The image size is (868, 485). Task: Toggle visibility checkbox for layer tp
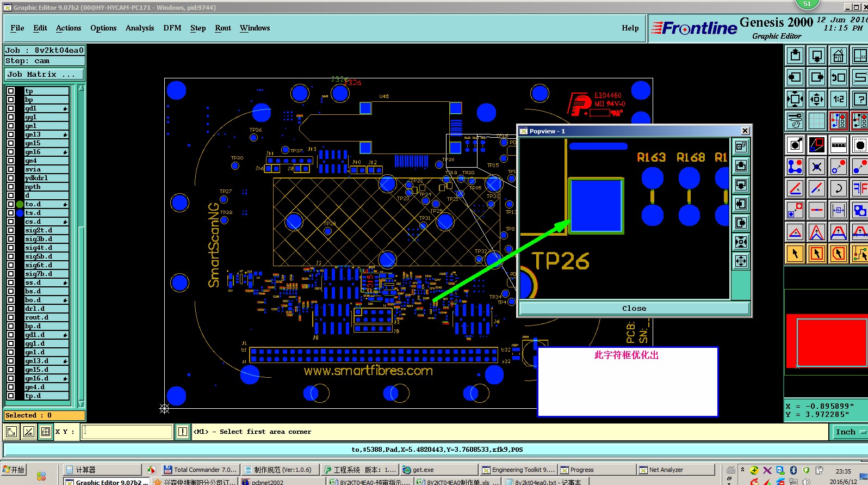tap(11, 91)
